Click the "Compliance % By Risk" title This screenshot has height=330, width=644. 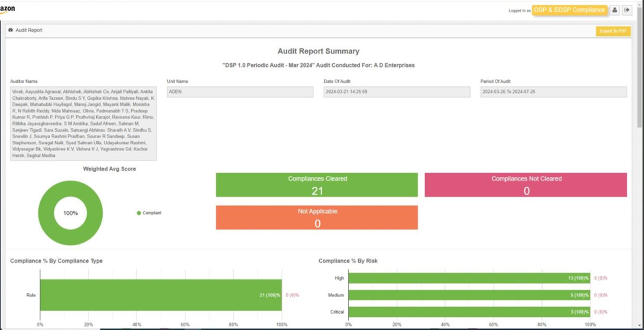[348, 261]
